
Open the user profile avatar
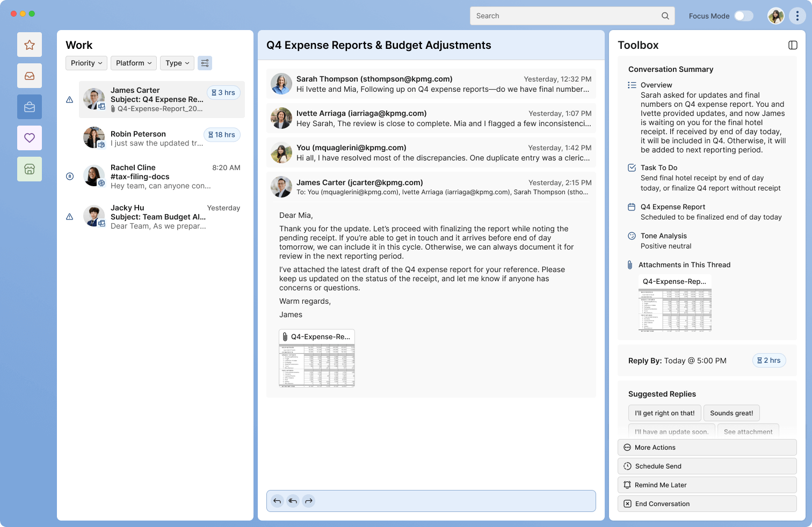[x=775, y=16]
